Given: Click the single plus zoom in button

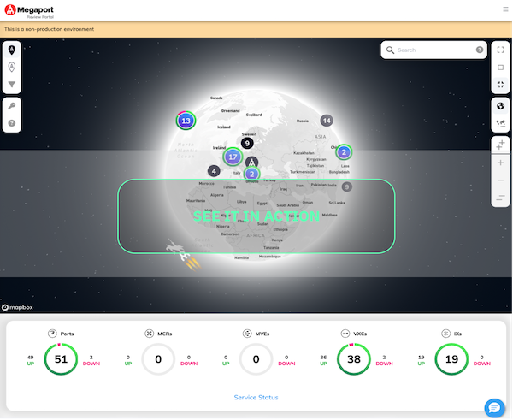Looking at the screenshot, I should 501,163.
